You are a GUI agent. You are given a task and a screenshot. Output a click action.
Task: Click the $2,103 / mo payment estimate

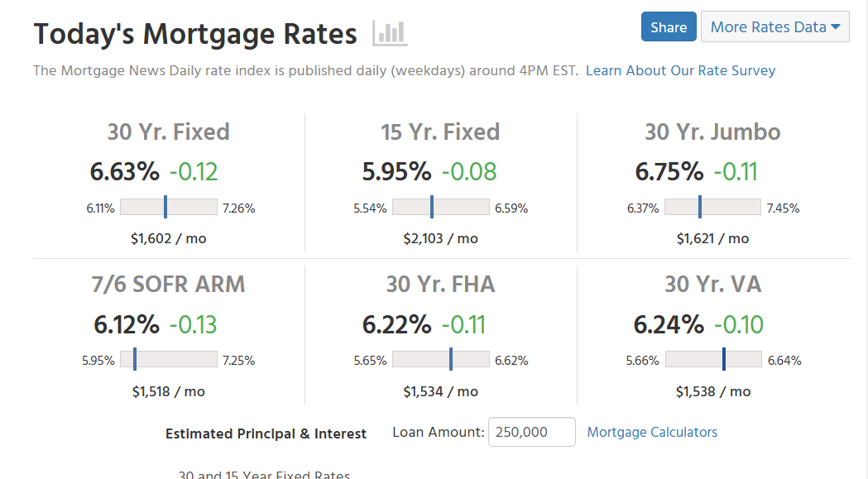tap(440, 238)
